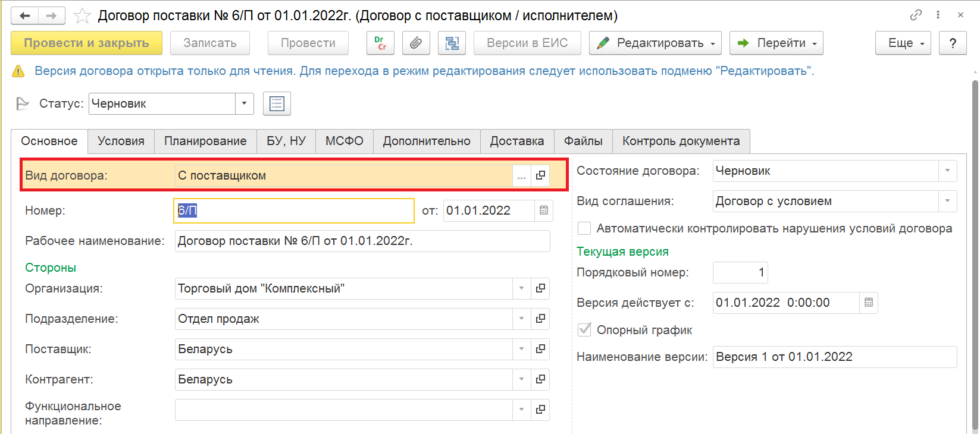Image resolution: width=980 pixels, height=434 pixels.
Task: Click the Провести button
Action: tap(308, 43)
